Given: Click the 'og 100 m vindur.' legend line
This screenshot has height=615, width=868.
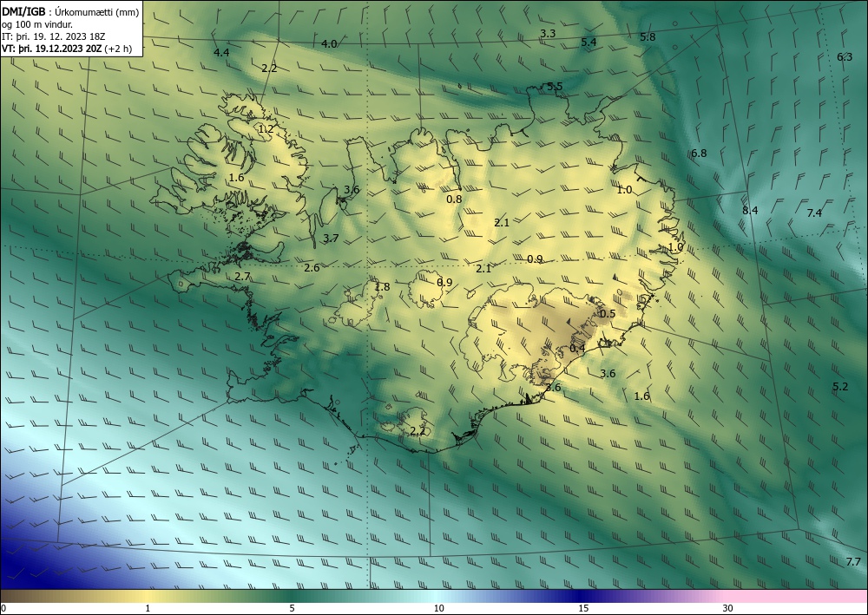Looking at the screenshot, I should tap(37, 24).
